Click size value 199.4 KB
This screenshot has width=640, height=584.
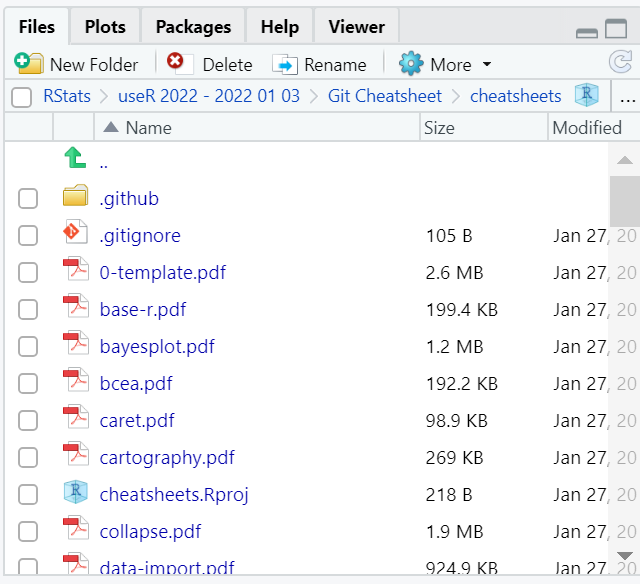tap(462, 310)
